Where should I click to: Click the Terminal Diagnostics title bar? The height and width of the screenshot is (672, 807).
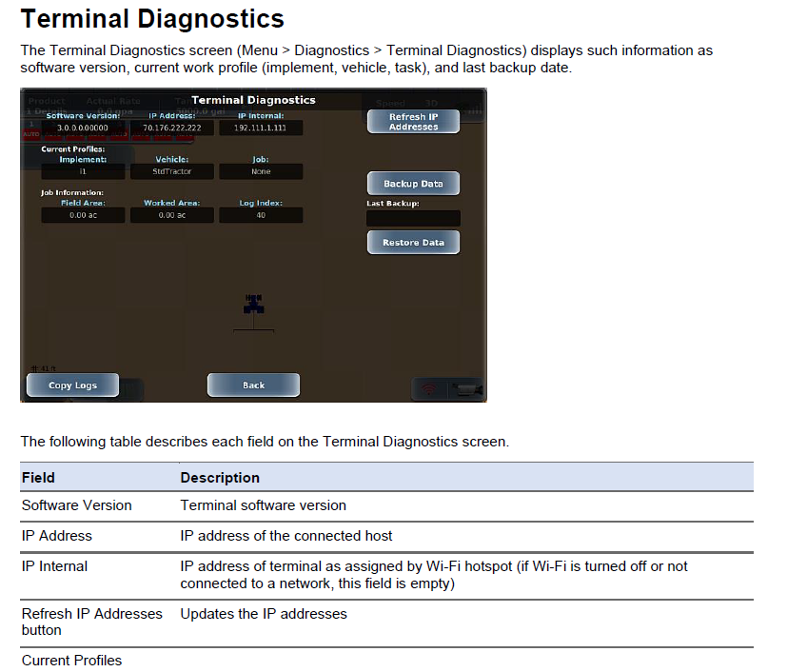253,100
